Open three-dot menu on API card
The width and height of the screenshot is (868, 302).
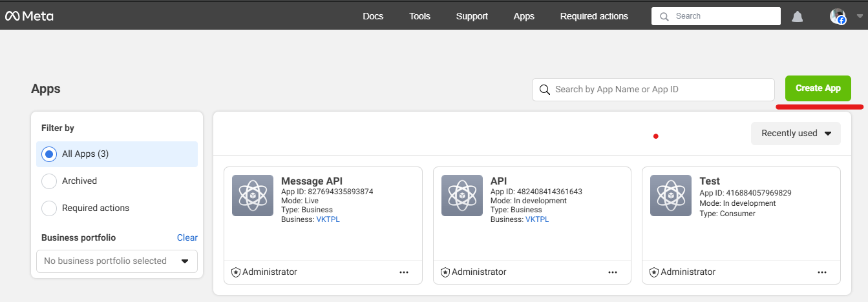613,272
